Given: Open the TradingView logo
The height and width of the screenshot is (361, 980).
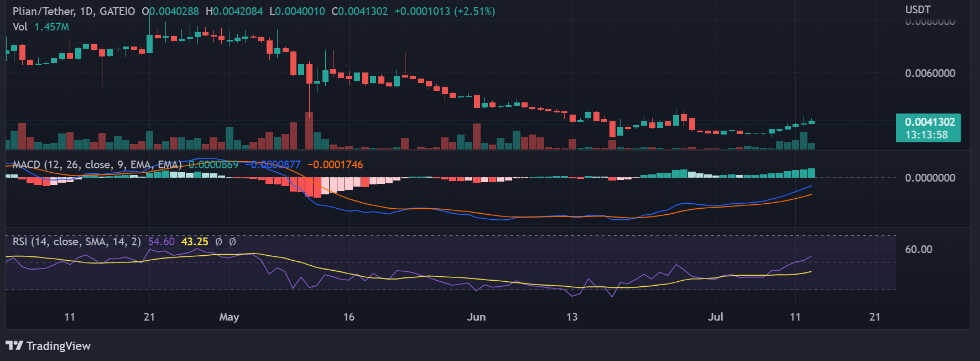Looking at the screenshot, I should pos(48,346).
